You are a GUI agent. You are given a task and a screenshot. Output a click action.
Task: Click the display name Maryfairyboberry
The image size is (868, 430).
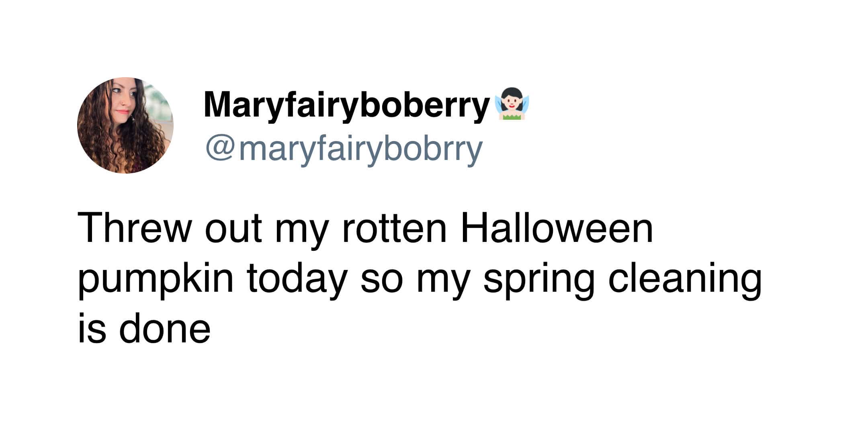pos(346,104)
